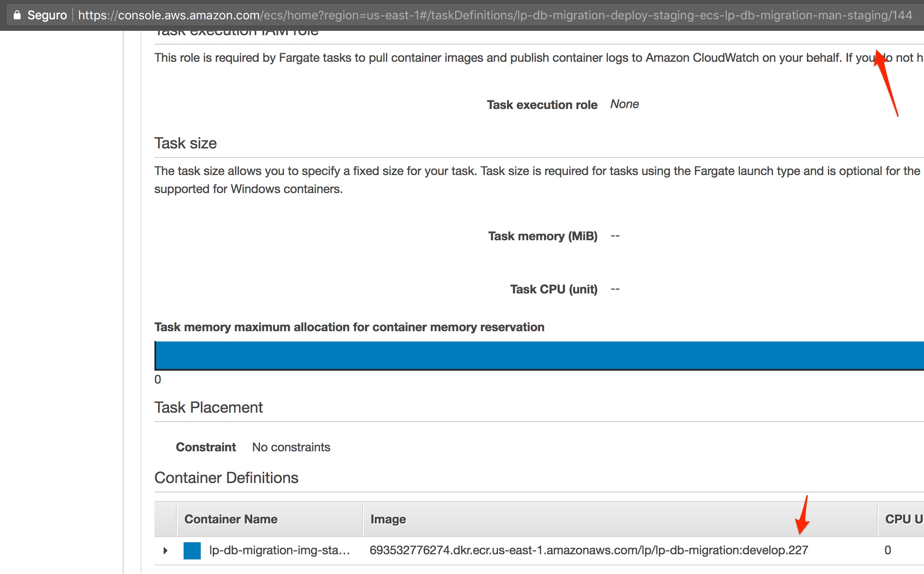This screenshot has width=924, height=574.
Task: Click No constraints next to Constraint
Action: tap(291, 447)
